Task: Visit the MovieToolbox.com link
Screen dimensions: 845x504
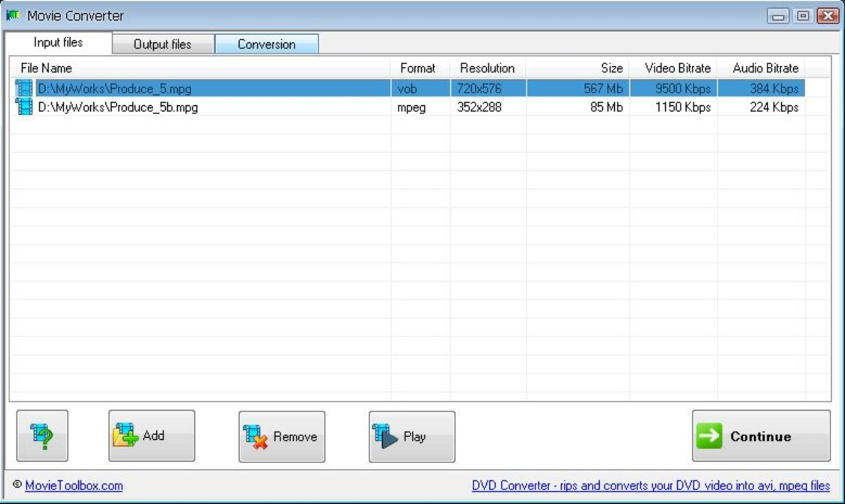Action: (74, 486)
